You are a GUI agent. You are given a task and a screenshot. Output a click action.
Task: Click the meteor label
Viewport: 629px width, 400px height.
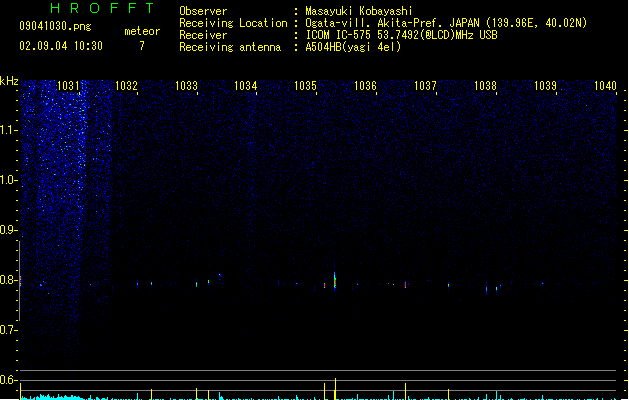[x=142, y=31]
